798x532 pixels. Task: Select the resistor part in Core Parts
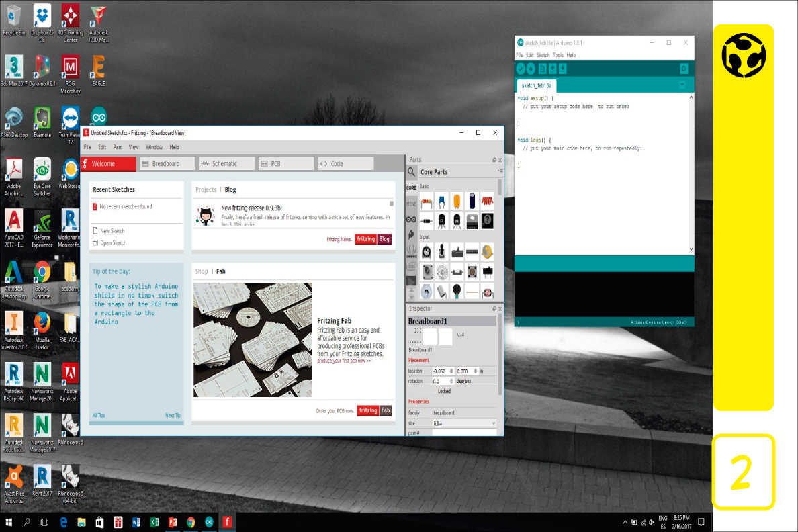click(x=427, y=202)
